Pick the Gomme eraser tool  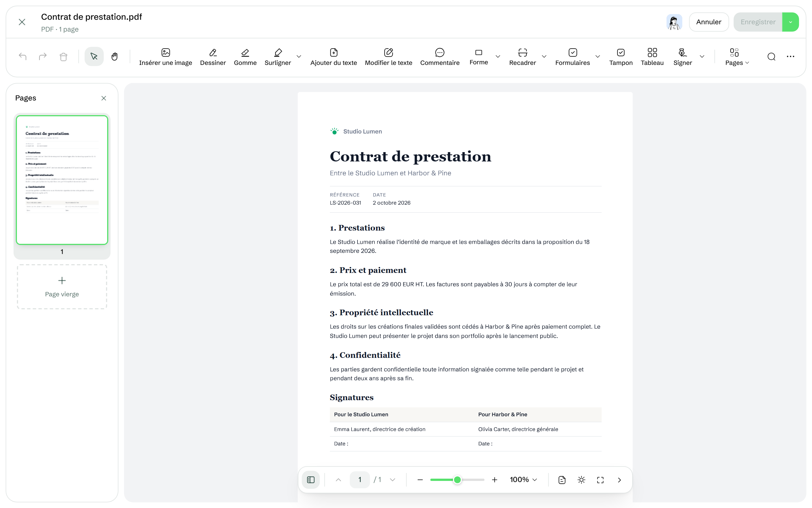pos(245,57)
